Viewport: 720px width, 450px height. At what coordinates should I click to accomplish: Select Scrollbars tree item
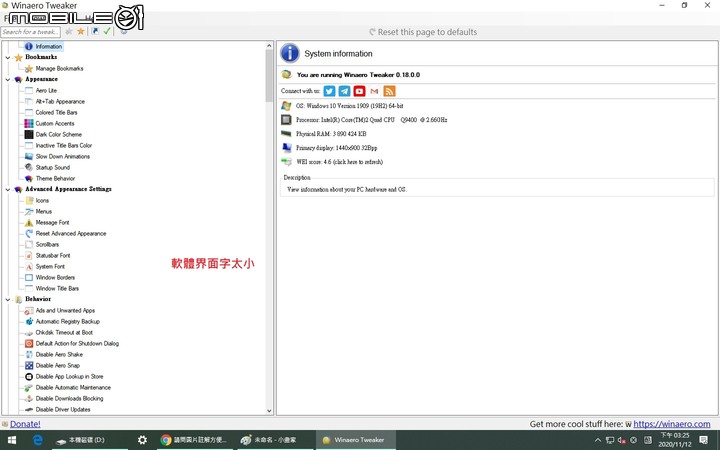[x=47, y=245]
